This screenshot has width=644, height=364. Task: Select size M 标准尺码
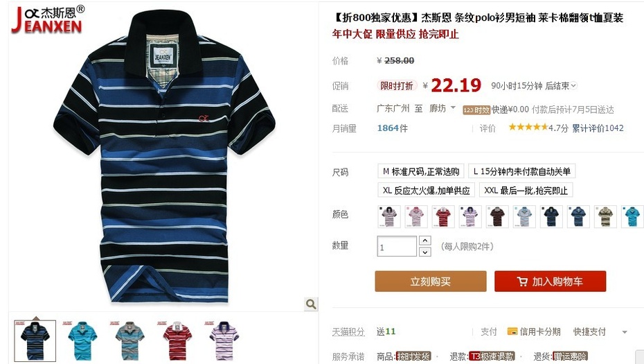pos(421,171)
